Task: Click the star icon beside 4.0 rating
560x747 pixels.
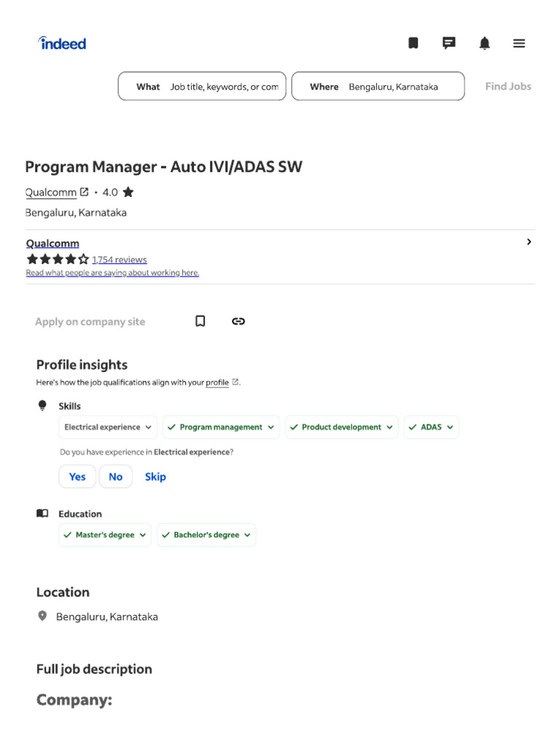Action: coord(128,192)
